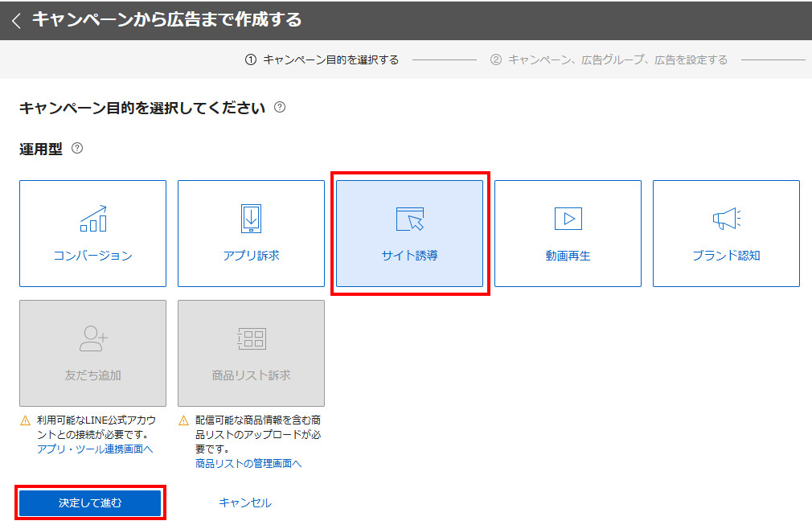The image size is (812, 529).
Task: Go to step 2 キャンペーン、広告グループ、広告を設定する
Action: click(x=609, y=60)
